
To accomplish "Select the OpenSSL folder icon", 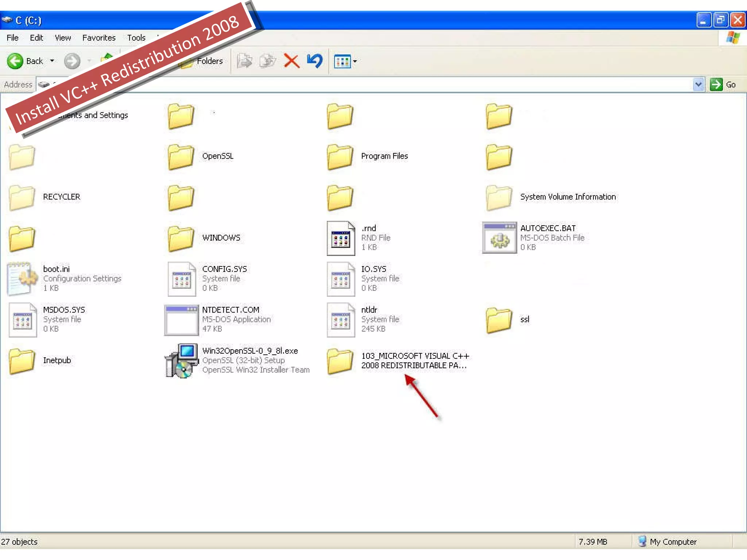I will [x=181, y=157].
